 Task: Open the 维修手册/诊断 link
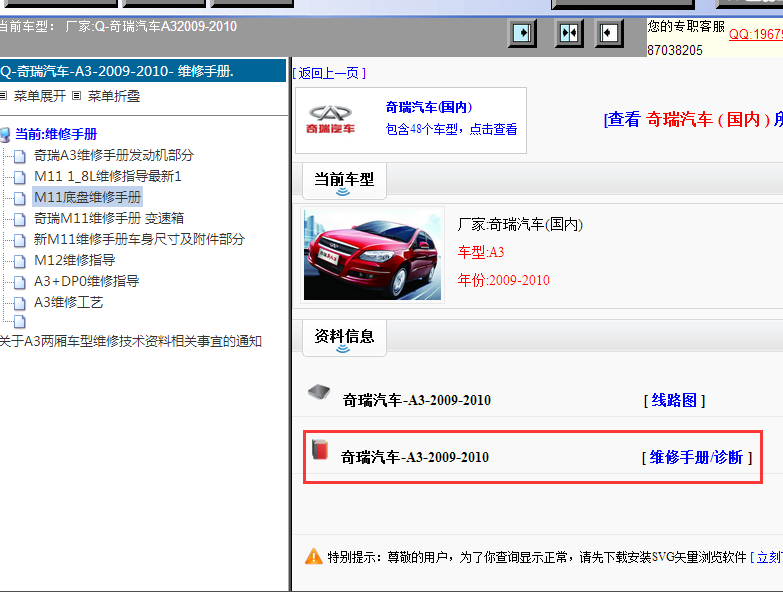point(697,457)
